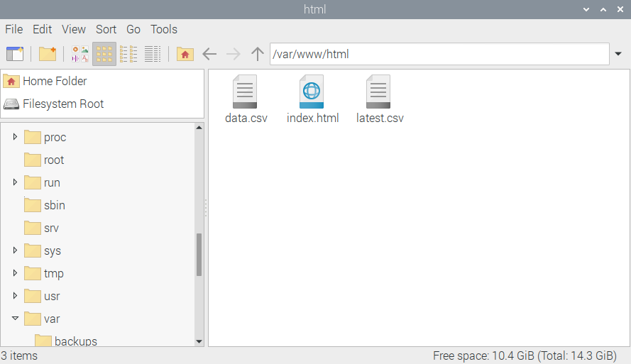Collapse the var folder tree node
Image resolution: width=631 pixels, height=364 pixels.
[15, 318]
